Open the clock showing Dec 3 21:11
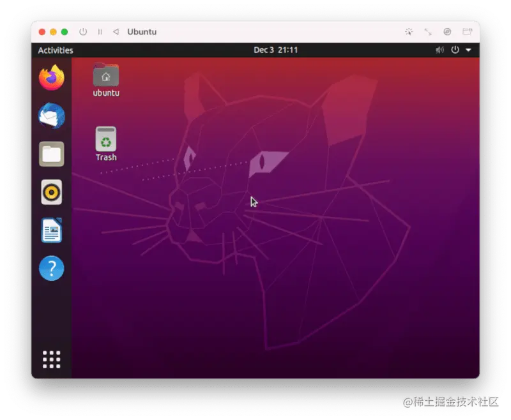511x420 pixels. coord(276,50)
